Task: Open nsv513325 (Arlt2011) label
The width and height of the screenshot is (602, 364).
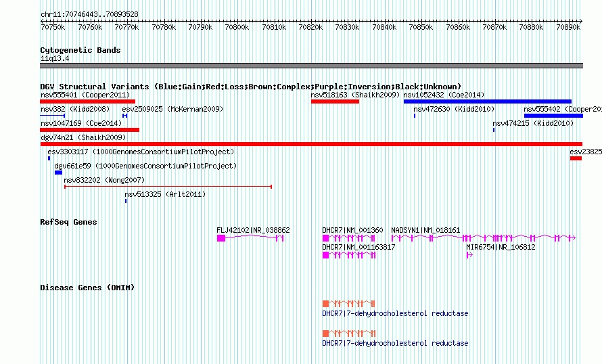Action: click(x=166, y=194)
